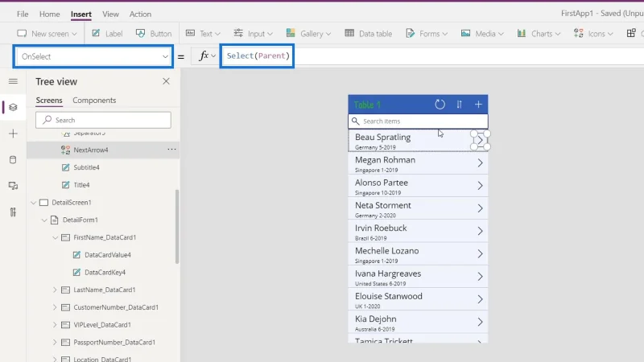Open the Input dropdown

253,34
